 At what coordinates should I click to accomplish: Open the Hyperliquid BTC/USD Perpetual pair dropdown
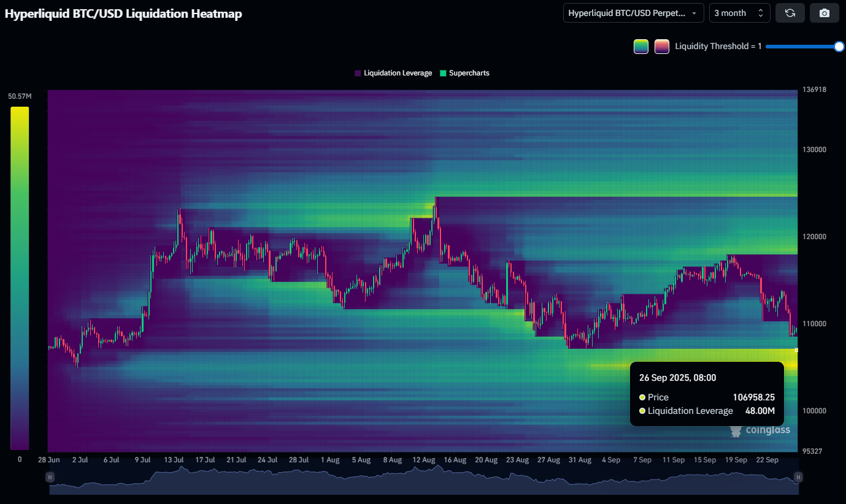coord(633,13)
